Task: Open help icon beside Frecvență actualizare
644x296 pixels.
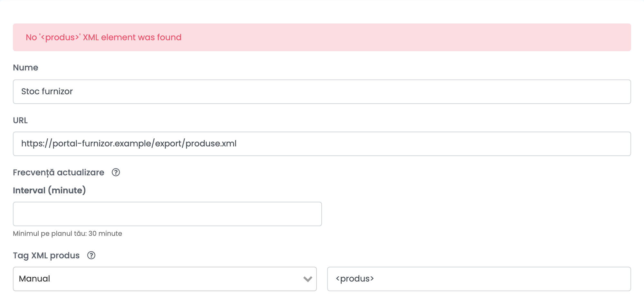Action: [116, 172]
